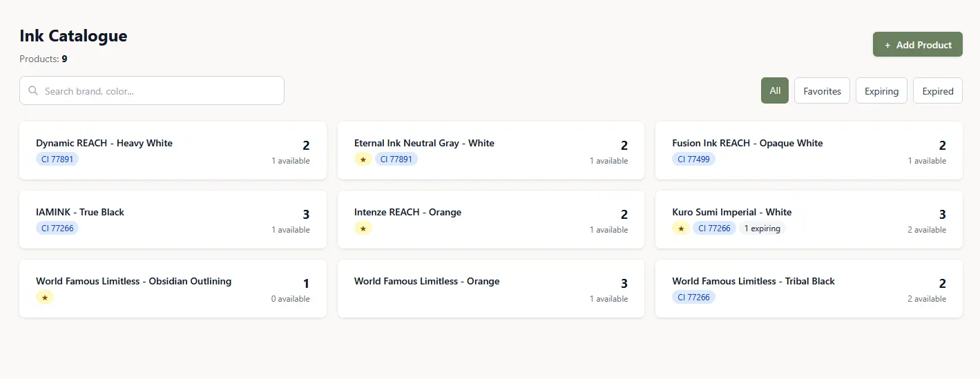The image size is (980, 379).
Task: Click CI 77266 tag on Tribal Black
Action: pyautogui.click(x=693, y=298)
